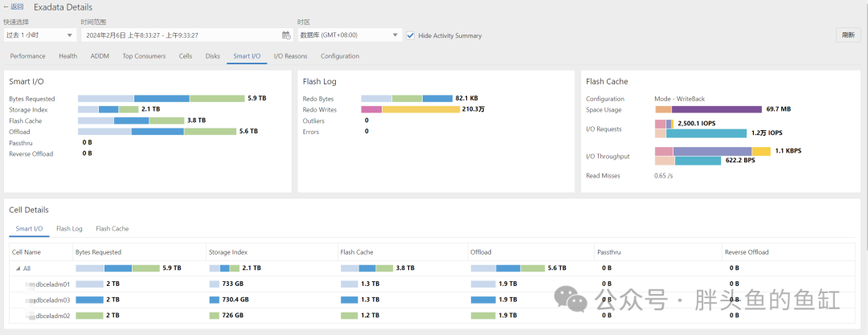Toggle the Hide Activity Summary checkbox
The height and width of the screenshot is (335, 868).
coord(410,35)
